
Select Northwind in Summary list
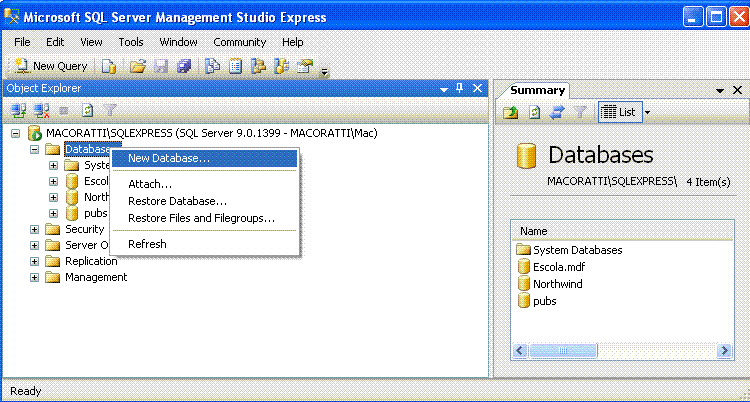[x=558, y=284]
